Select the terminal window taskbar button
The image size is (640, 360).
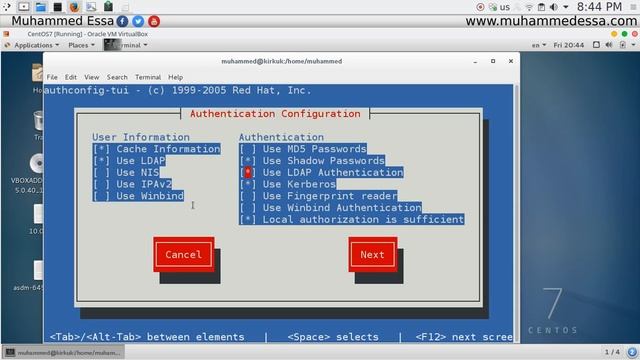coord(64,352)
